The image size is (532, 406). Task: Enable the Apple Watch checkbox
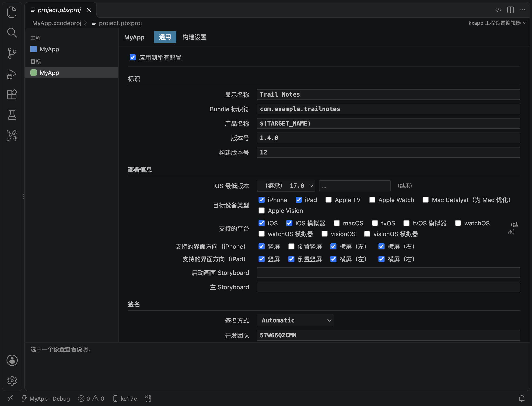372,200
